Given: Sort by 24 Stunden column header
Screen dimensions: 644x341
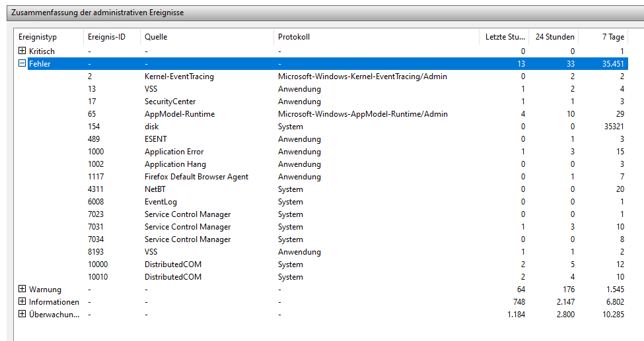Looking at the screenshot, I should (x=554, y=37).
